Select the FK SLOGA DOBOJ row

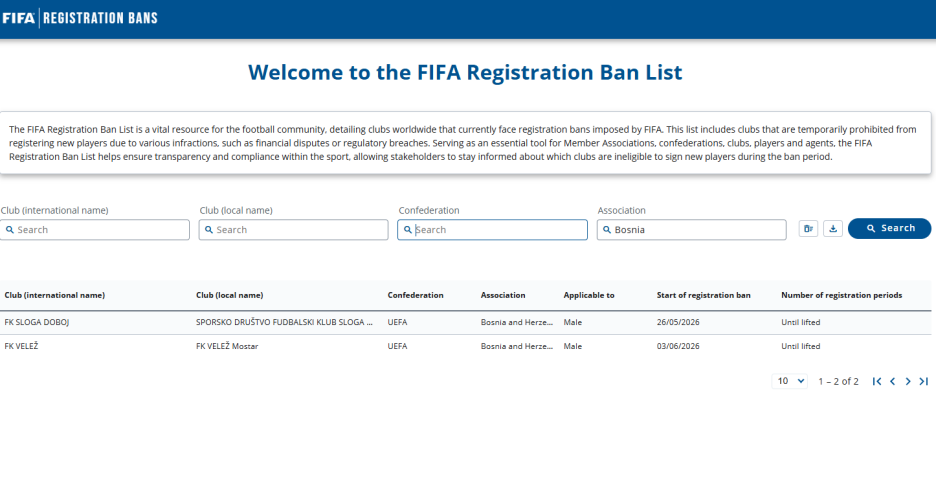coord(466,322)
